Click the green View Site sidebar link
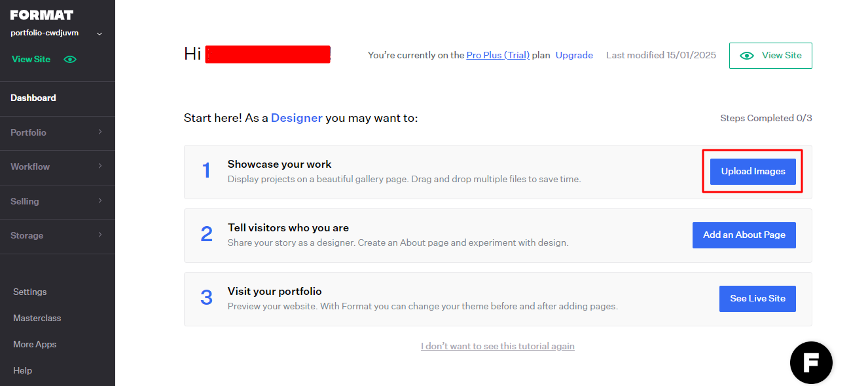 31,59
